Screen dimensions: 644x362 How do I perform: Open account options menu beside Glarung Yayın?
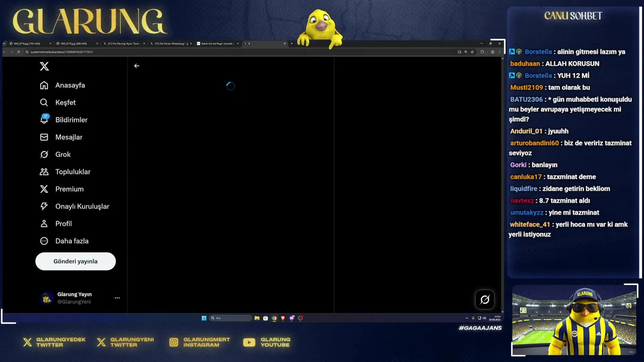tap(117, 298)
